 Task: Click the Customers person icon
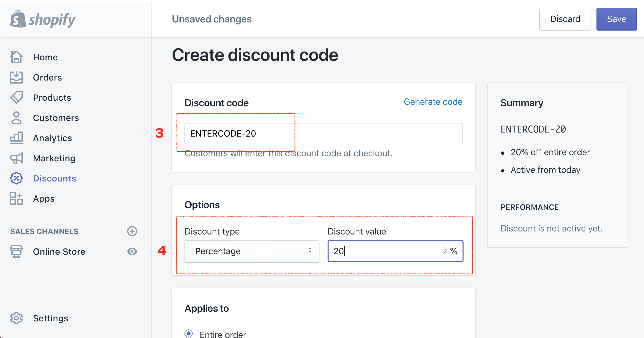(x=16, y=118)
